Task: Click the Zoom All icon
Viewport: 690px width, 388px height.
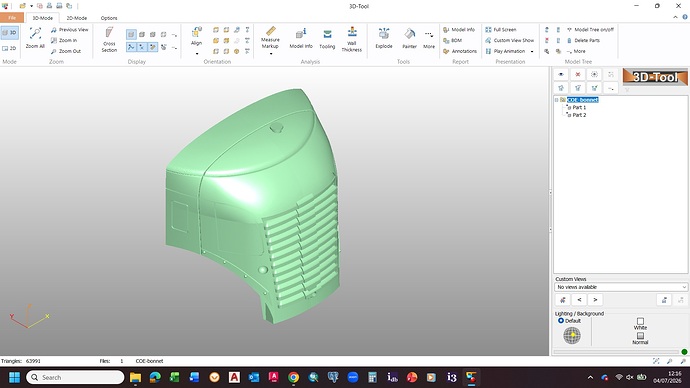Action: pyautogui.click(x=35, y=38)
